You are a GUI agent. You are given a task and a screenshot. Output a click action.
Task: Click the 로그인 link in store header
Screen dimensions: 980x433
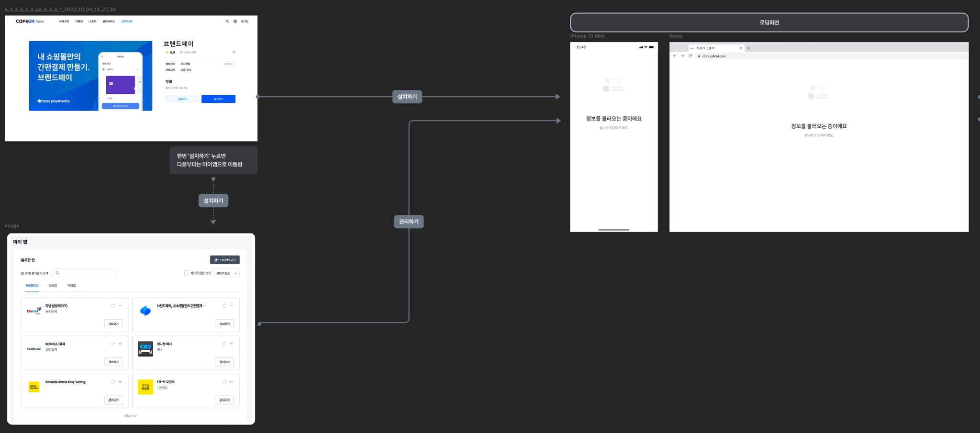pos(245,22)
